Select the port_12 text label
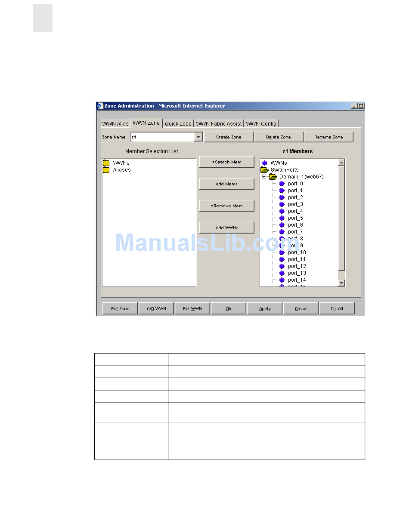The height and width of the screenshot is (532, 409). pyautogui.click(x=297, y=266)
